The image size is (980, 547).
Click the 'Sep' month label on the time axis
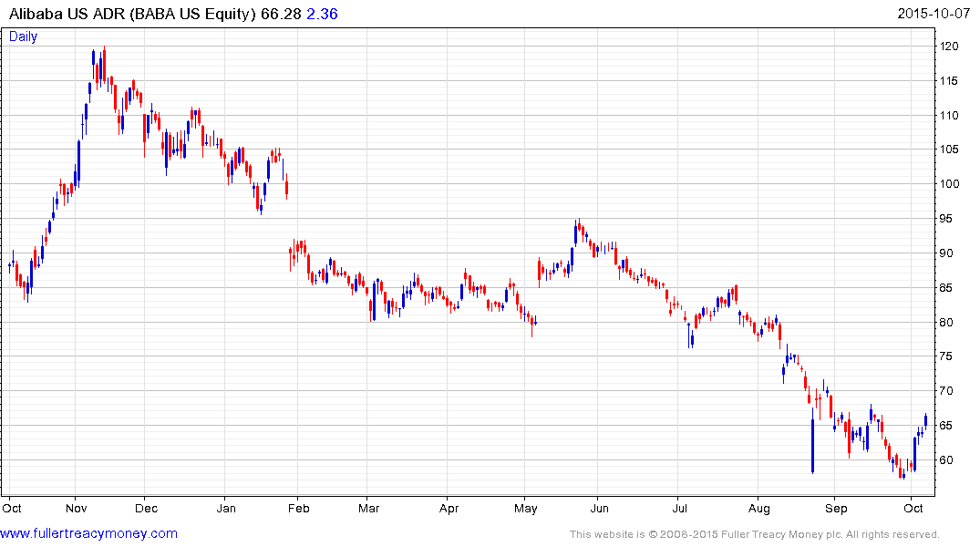[x=836, y=508]
